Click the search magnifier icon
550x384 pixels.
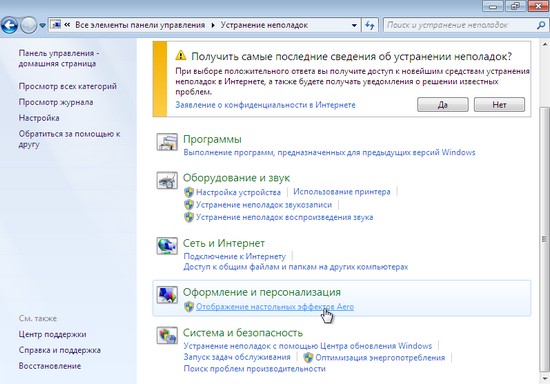(x=541, y=25)
